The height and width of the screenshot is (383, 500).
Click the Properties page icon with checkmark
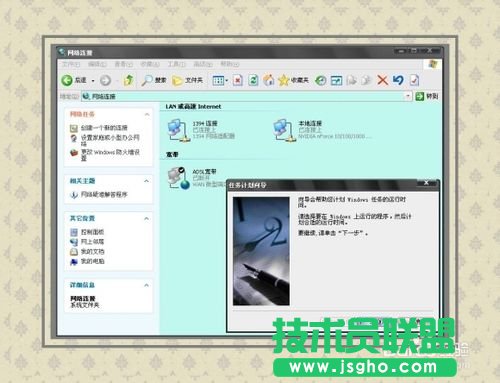pyautogui.click(x=414, y=80)
